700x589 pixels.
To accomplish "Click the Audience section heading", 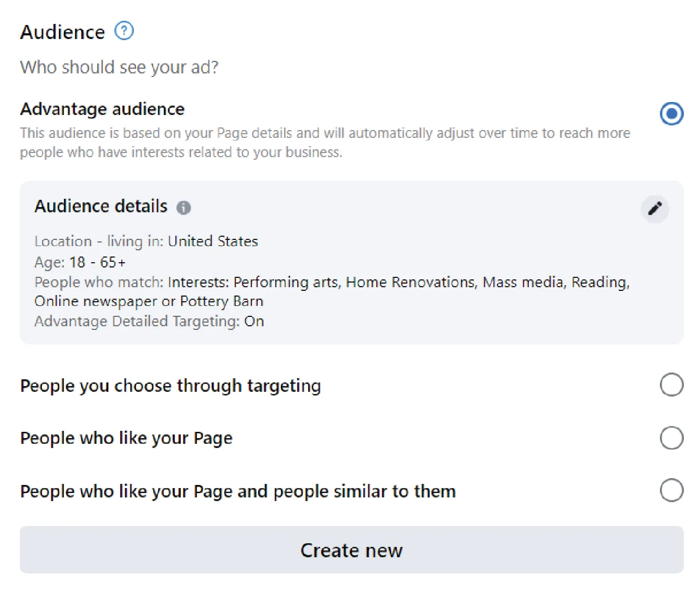I will tap(62, 32).
